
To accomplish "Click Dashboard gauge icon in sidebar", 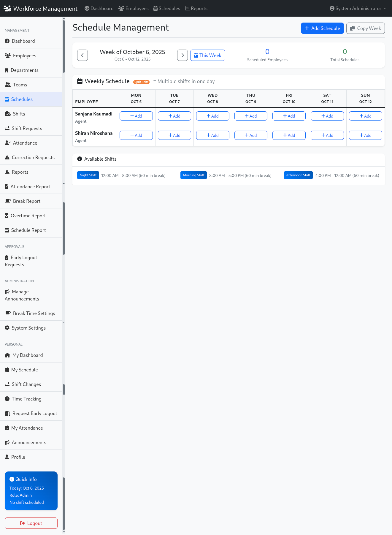I will pyautogui.click(x=7, y=41).
